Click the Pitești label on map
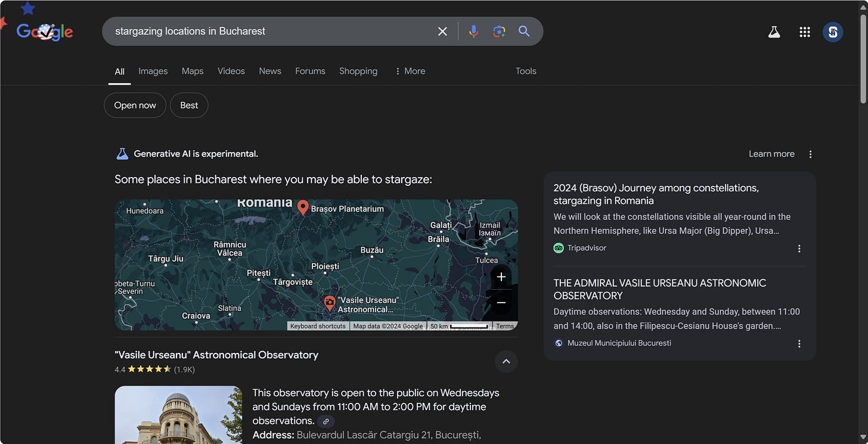868x444 pixels. click(259, 273)
